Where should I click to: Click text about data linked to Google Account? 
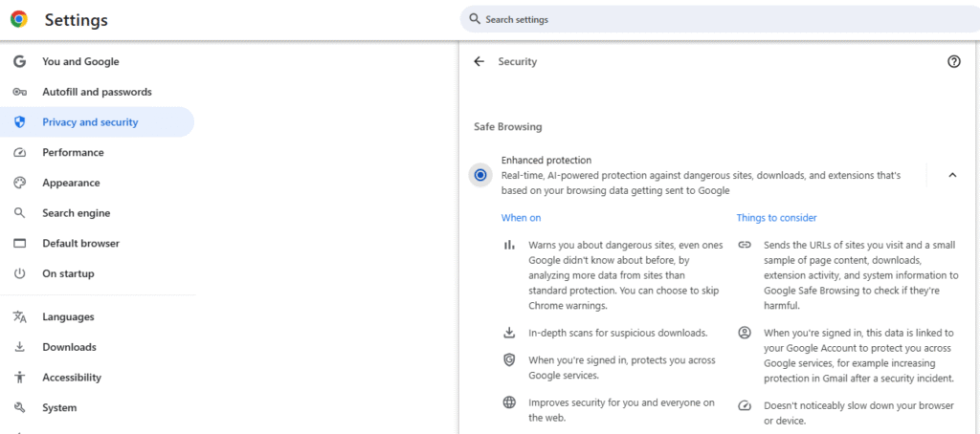(858, 356)
